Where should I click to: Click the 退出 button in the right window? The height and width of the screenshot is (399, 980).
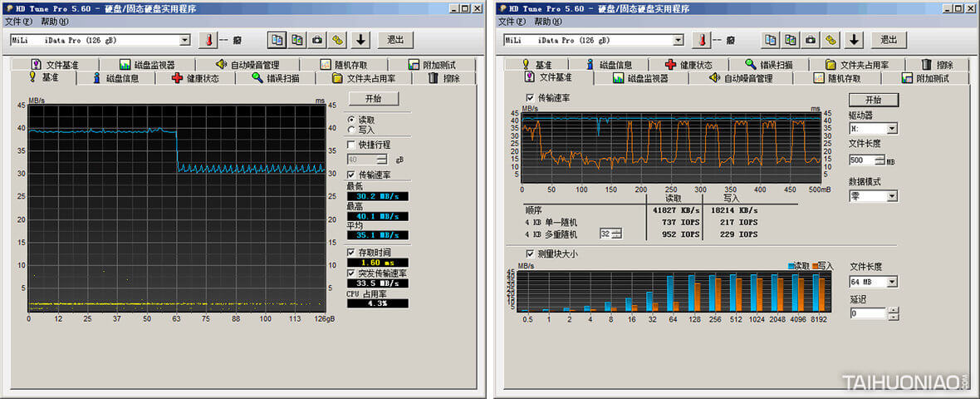(x=888, y=40)
